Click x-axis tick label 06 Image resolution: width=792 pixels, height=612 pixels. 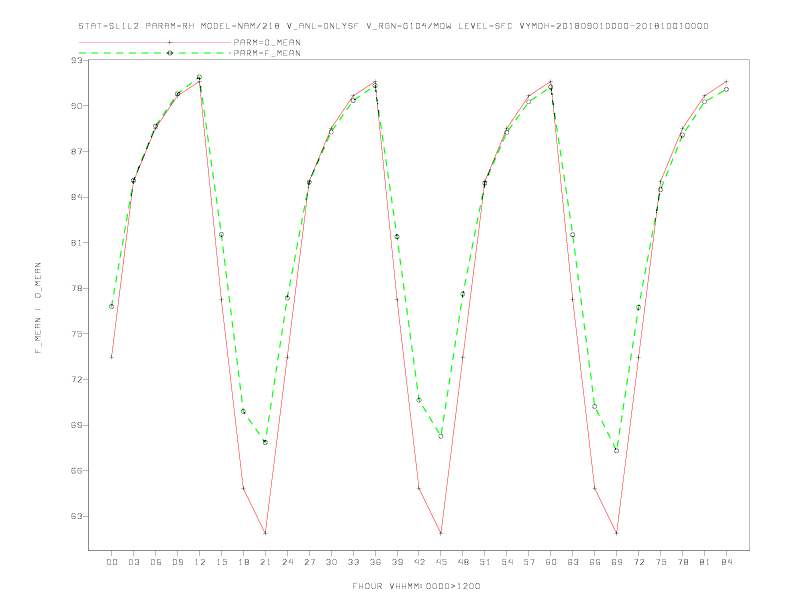click(x=156, y=562)
